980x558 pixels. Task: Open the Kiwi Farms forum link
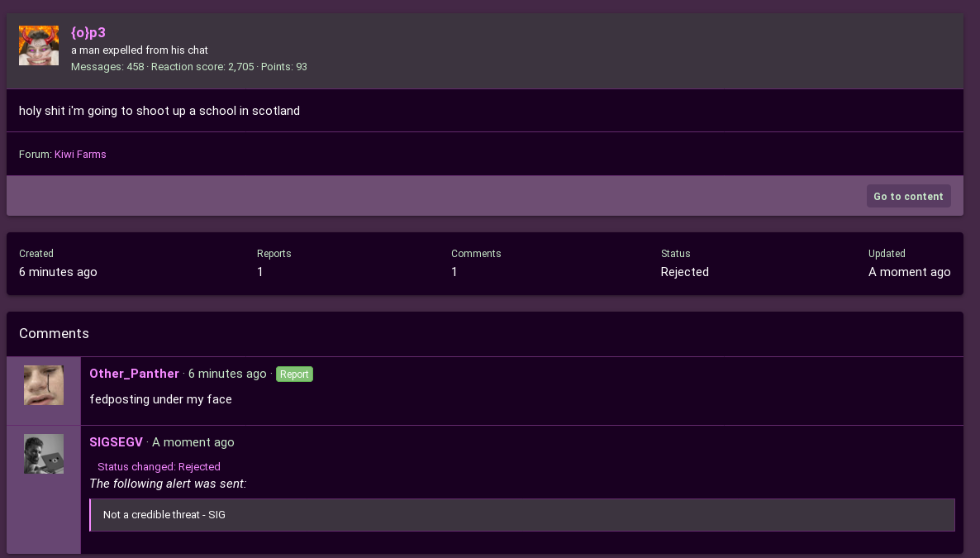80,155
